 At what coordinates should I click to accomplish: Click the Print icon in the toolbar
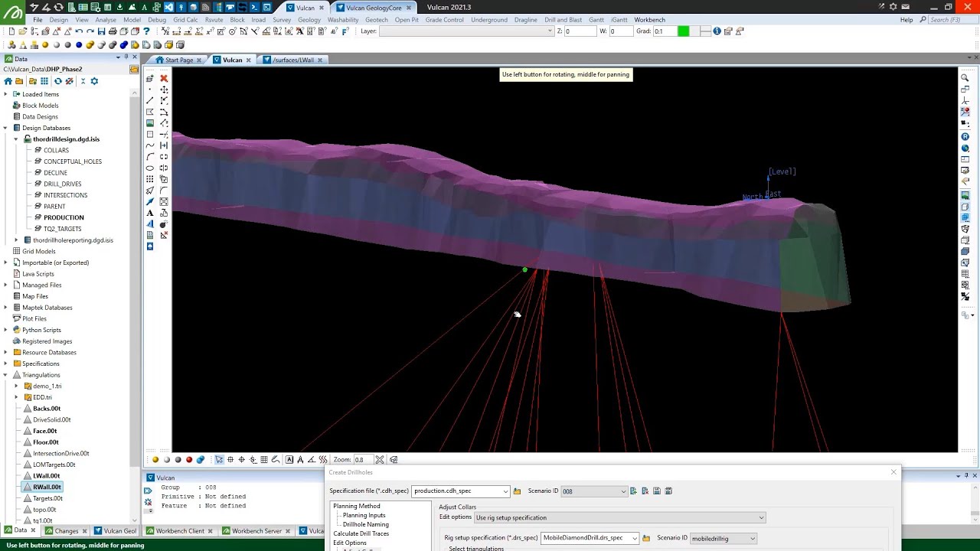[x=113, y=31]
